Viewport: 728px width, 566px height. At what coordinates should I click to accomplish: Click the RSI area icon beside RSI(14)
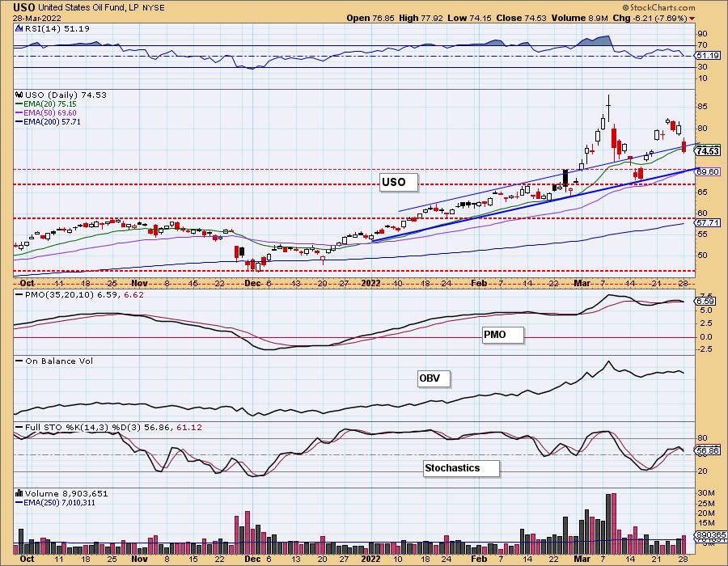click(19, 28)
